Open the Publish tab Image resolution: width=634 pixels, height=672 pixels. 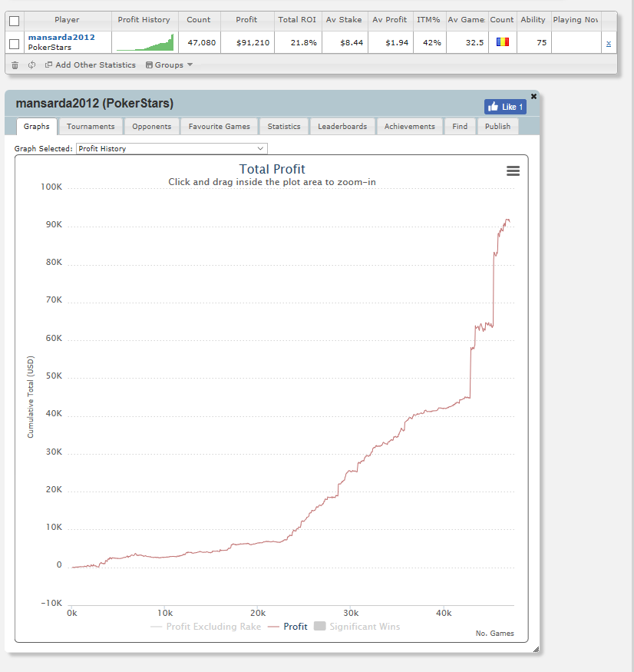pos(498,127)
